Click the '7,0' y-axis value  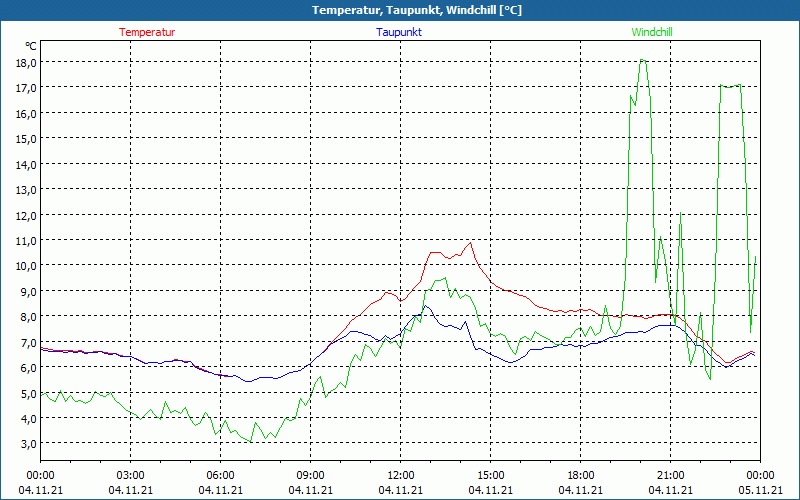[x=29, y=342]
